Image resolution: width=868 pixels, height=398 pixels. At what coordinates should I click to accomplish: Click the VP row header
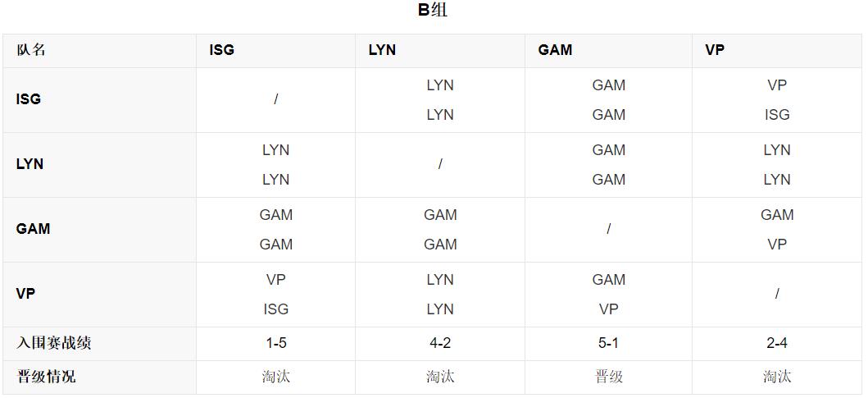[25, 294]
